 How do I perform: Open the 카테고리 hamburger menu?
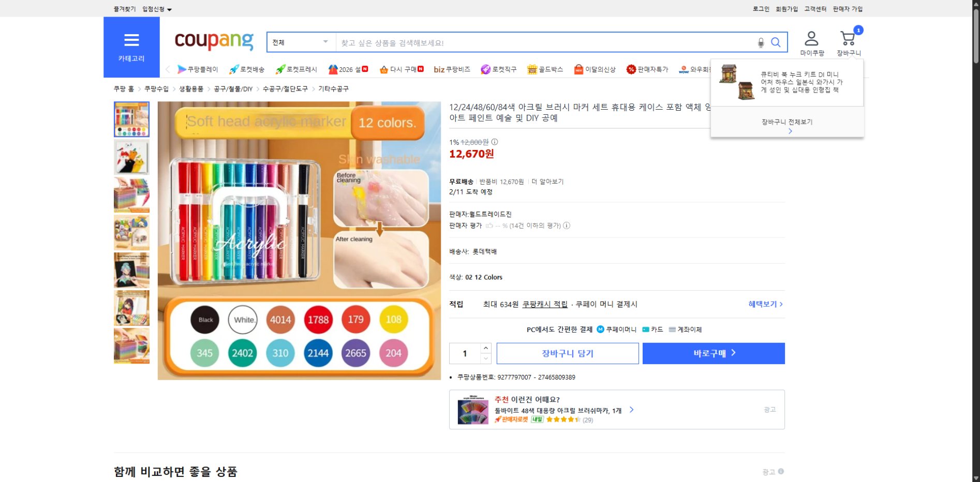[x=132, y=40]
